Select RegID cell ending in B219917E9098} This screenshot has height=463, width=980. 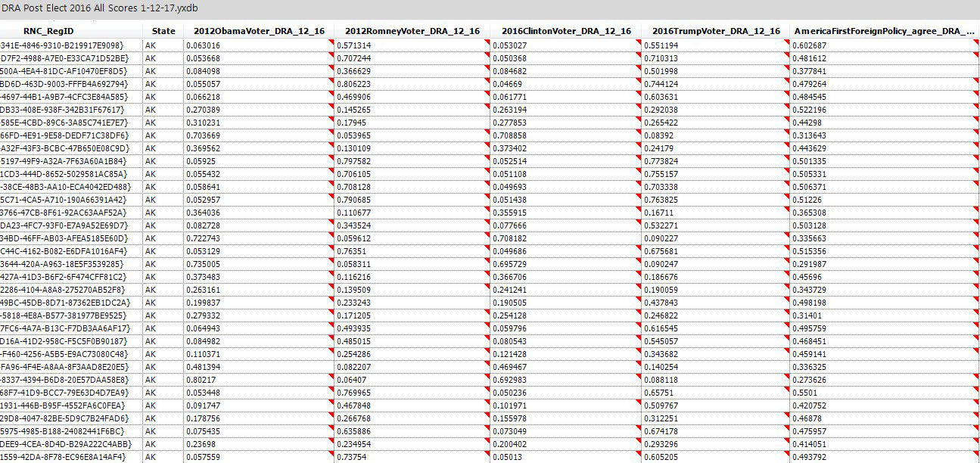(x=71, y=45)
